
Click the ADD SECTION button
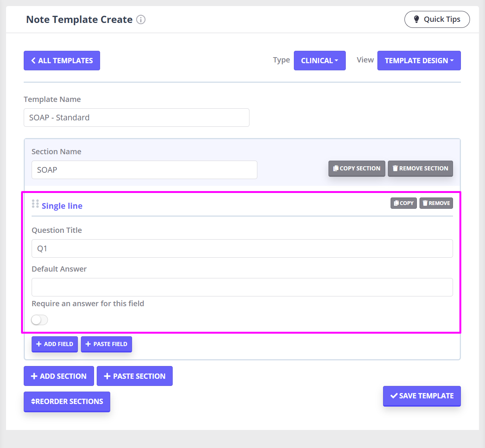(x=59, y=376)
